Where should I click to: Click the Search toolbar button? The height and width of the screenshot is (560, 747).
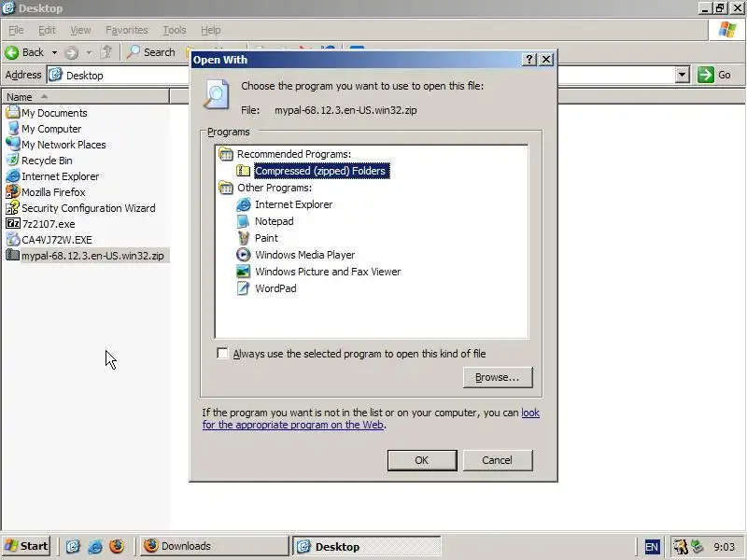coord(151,52)
